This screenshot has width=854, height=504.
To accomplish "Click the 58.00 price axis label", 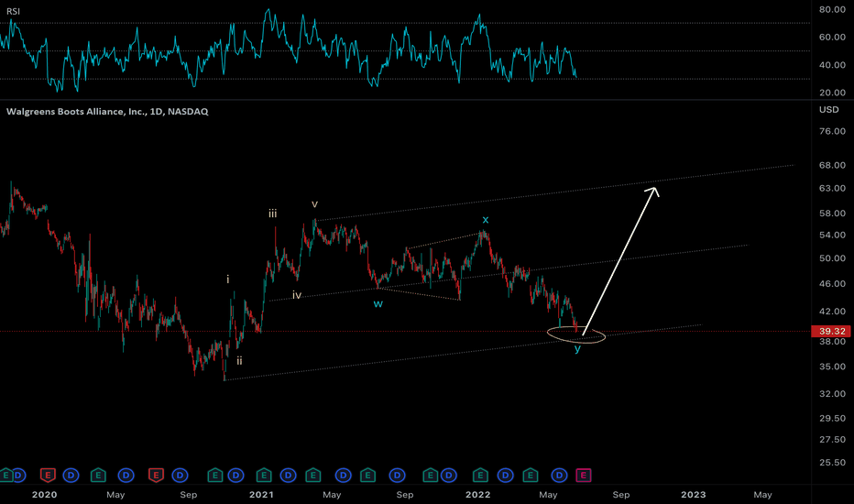I will coord(832,213).
